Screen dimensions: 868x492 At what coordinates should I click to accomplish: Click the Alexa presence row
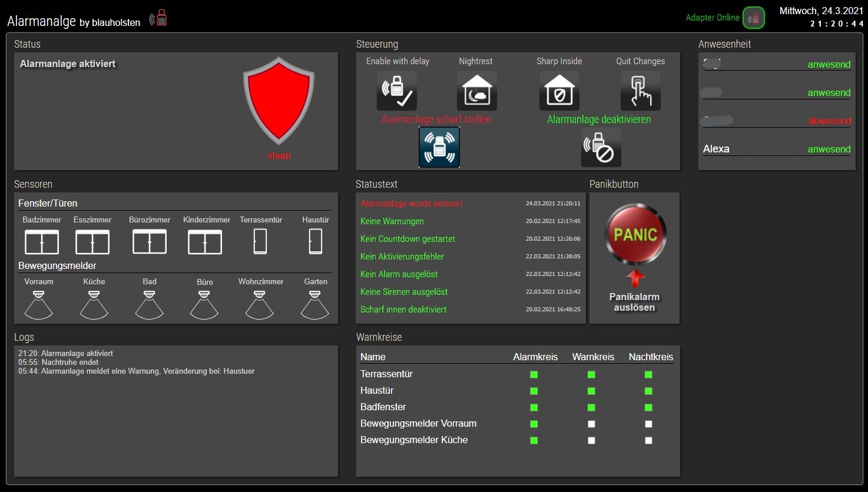click(x=777, y=149)
